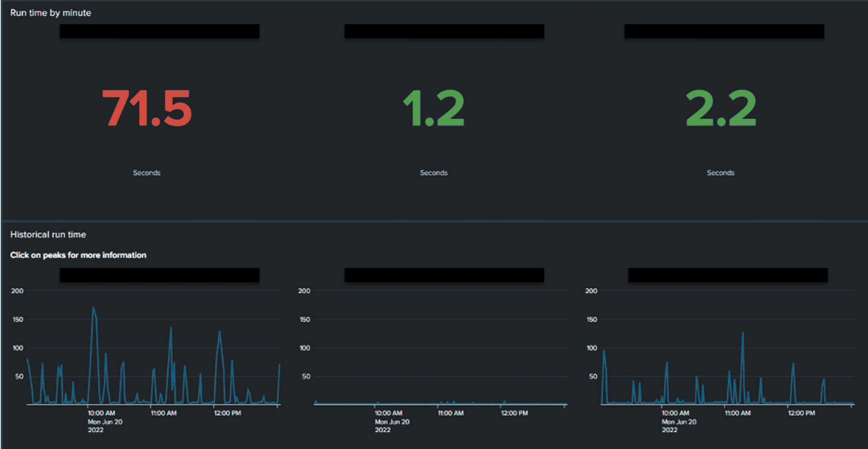Click the first peak at right chart's start

(x=604, y=351)
